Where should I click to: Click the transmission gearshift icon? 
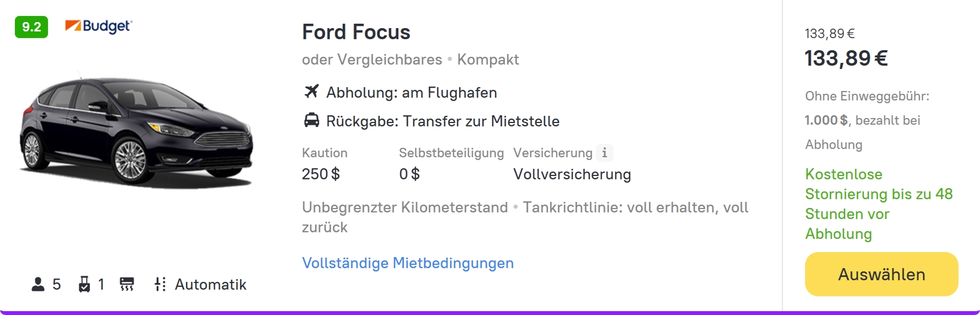tap(160, 284)
